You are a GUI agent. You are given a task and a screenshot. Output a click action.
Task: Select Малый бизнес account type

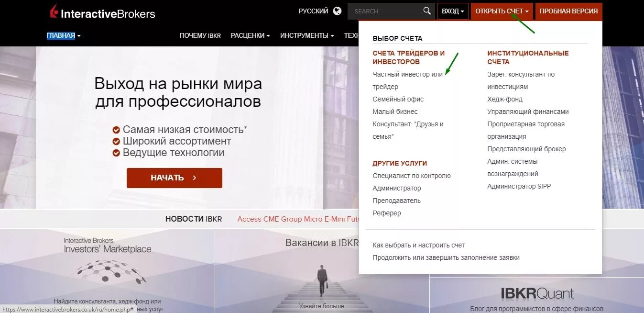[x=395, y=112]
